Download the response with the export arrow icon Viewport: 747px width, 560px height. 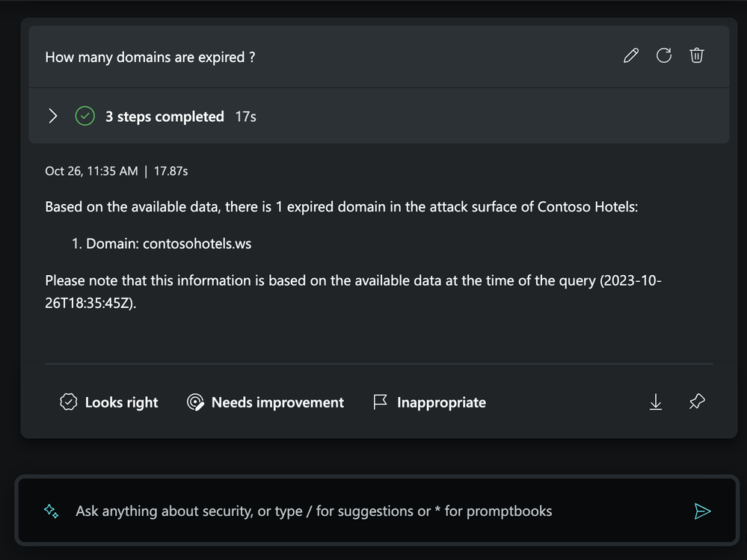(656, 402)
